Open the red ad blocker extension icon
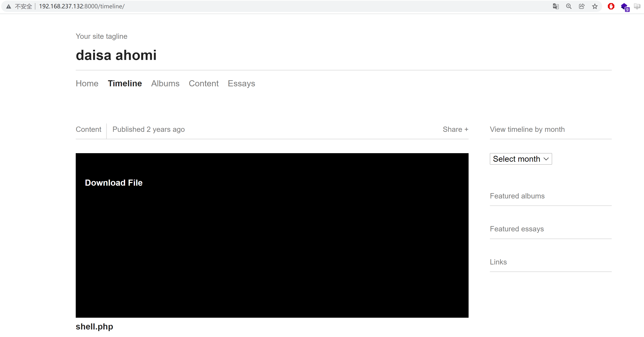 (611, 7)
